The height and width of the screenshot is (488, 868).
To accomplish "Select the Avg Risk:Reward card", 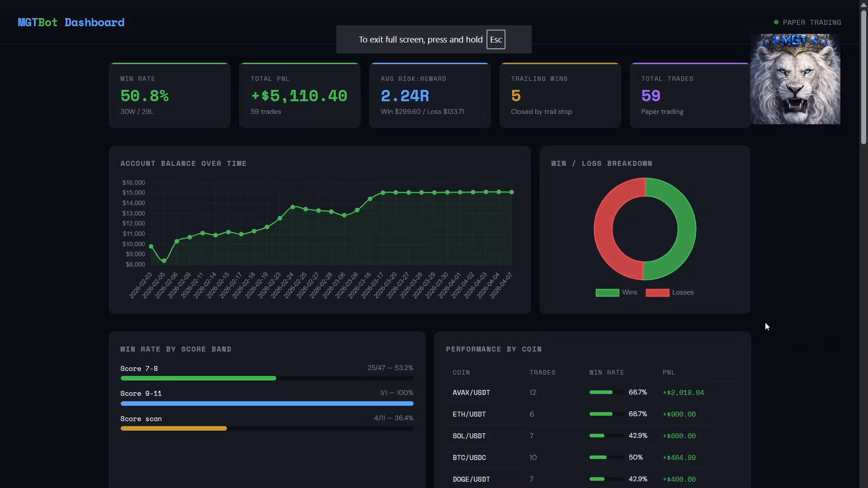I will (x=429, y=95).
